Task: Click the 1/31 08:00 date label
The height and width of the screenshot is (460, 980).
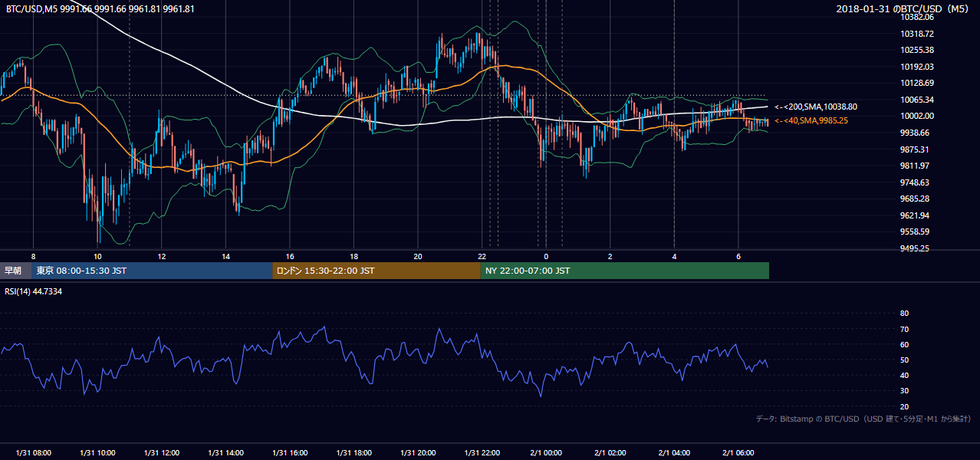Action: 33,453
